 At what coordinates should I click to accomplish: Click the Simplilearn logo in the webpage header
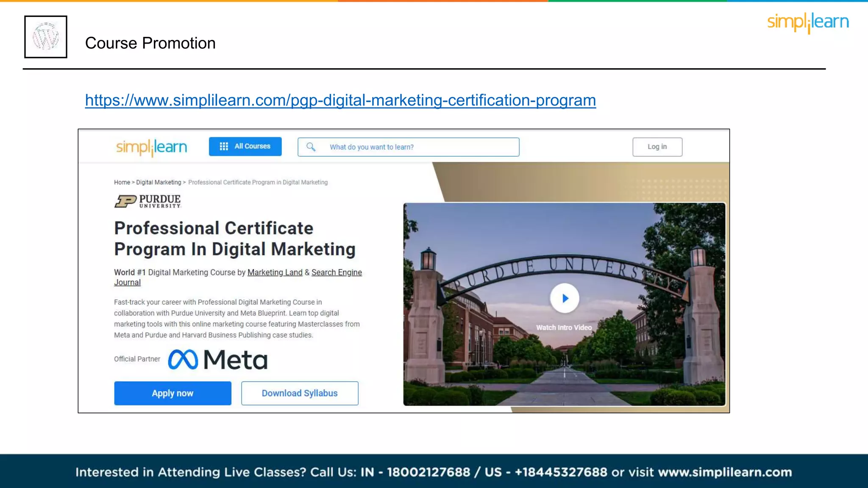point(151,147)
